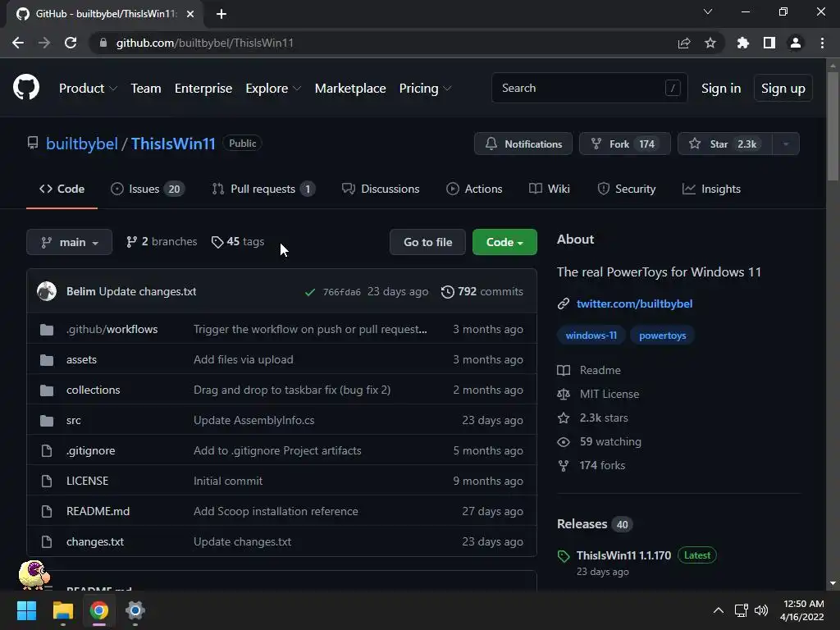
Task: Click Sign in link
Action: (x=721, y=89)
